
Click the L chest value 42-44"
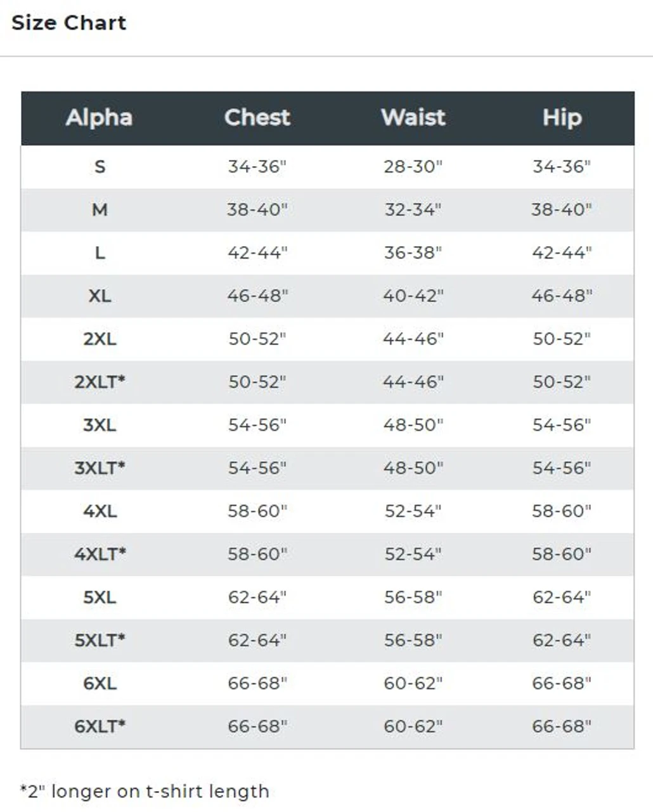click(257, 253)
